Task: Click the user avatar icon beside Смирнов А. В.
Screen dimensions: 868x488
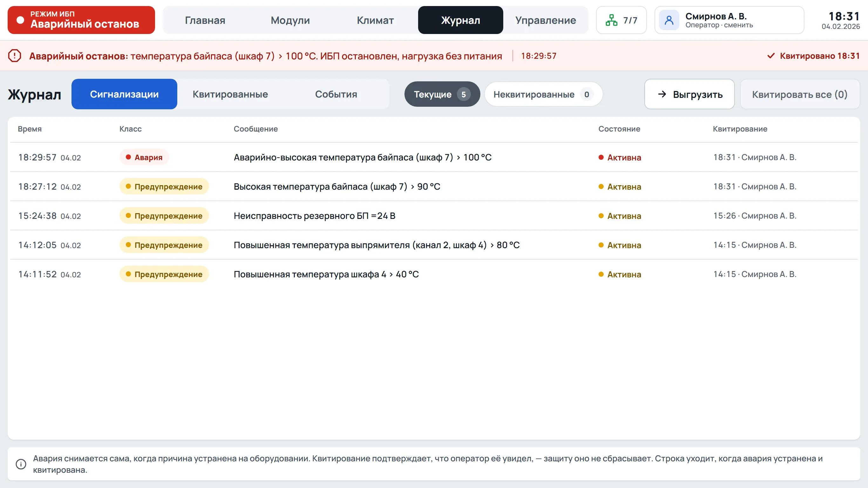Action: pos(669,20)
